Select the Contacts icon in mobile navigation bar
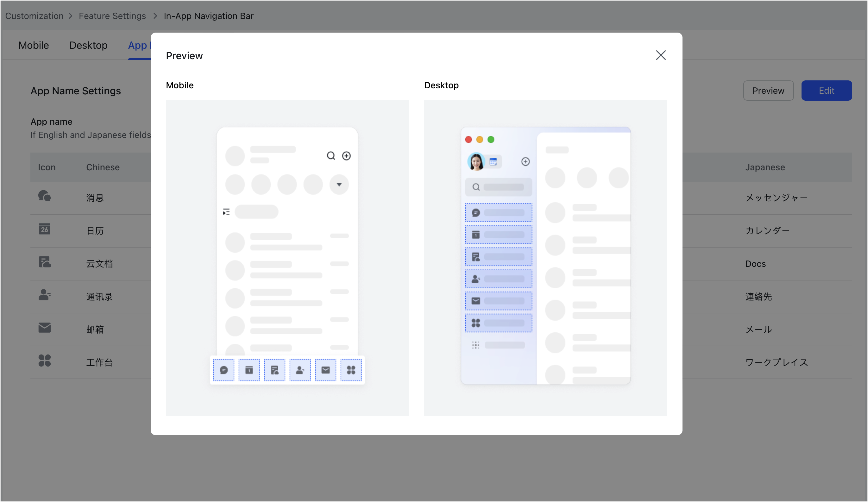The height and width of the screenshot is (502, 868). [x=300, y=370]
